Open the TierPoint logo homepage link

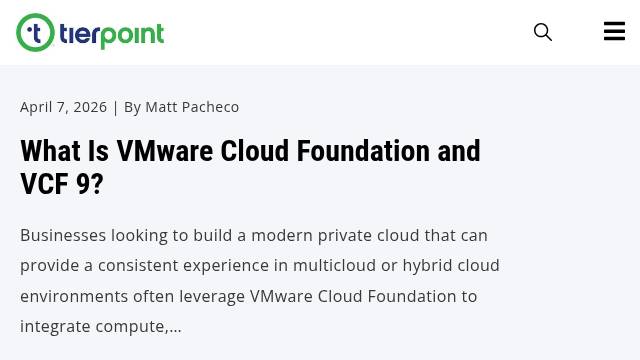tap(90, 33)
